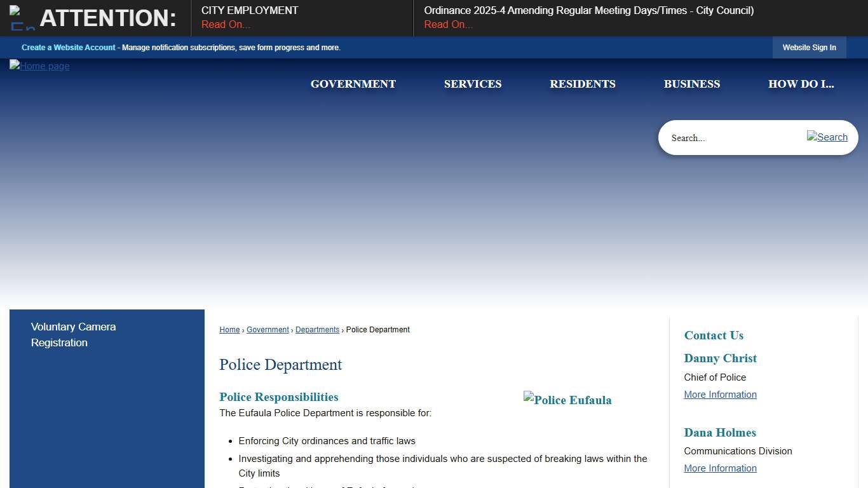Screen dimensions: 868x488
Task: Click the Police Eufaula image placeholder
Action: 567,400
